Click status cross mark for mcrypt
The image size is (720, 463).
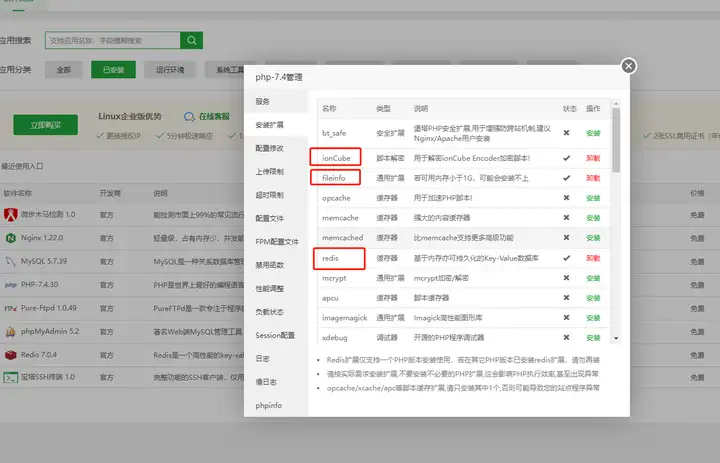567,278
